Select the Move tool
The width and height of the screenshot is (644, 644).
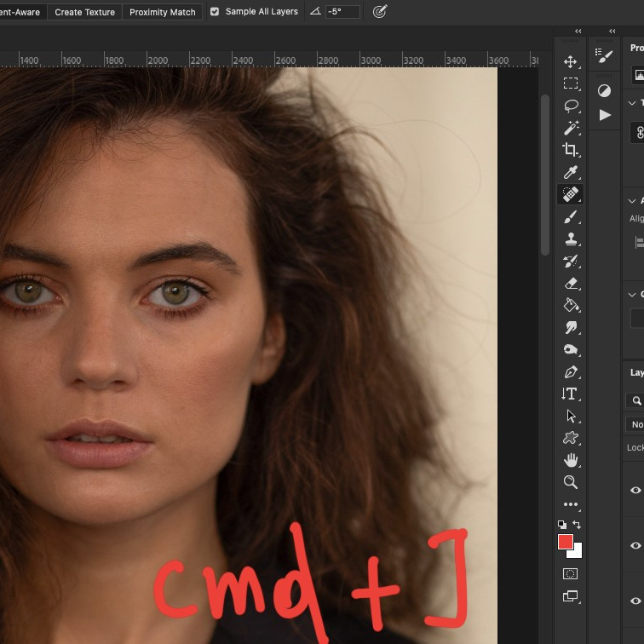[x=570, y=62]
